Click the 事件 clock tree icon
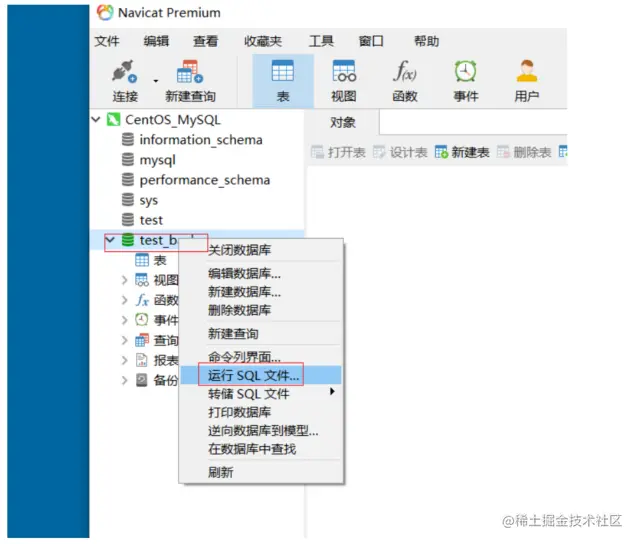 141,320
